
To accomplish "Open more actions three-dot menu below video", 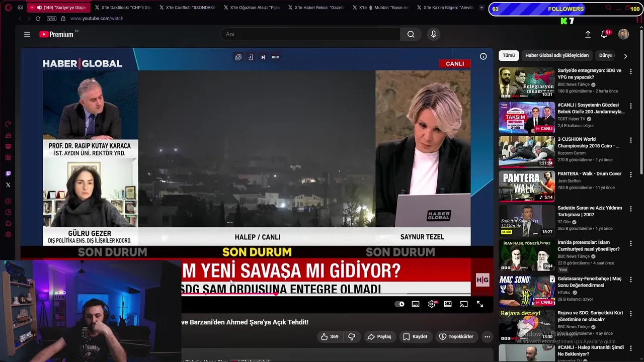I will point(487,337).
